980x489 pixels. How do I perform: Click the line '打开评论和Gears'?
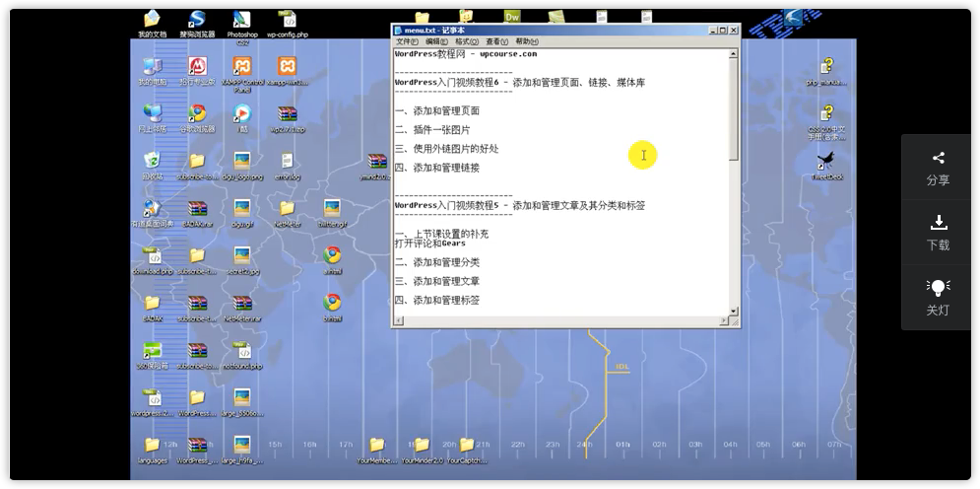pos(430,244)
